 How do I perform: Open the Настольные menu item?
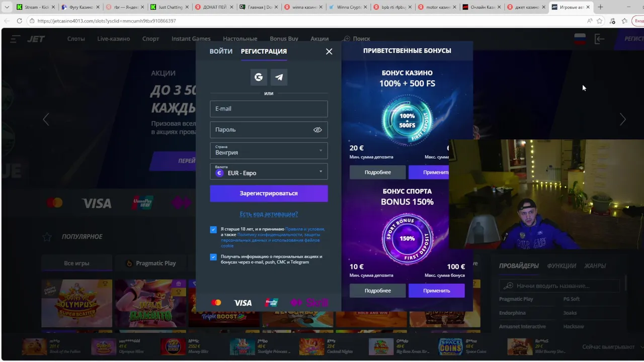coord(240,39)
